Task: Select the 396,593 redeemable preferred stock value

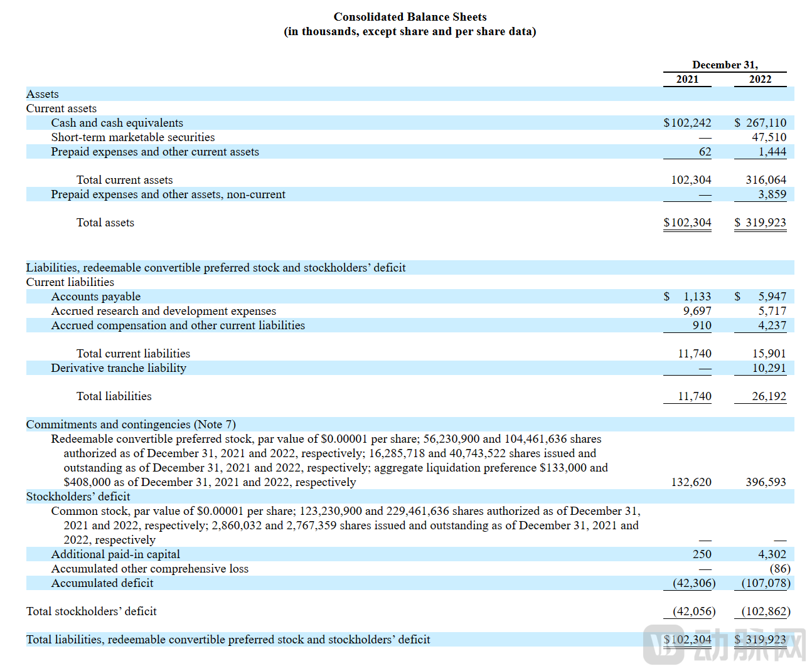Action: pos(766,482)
